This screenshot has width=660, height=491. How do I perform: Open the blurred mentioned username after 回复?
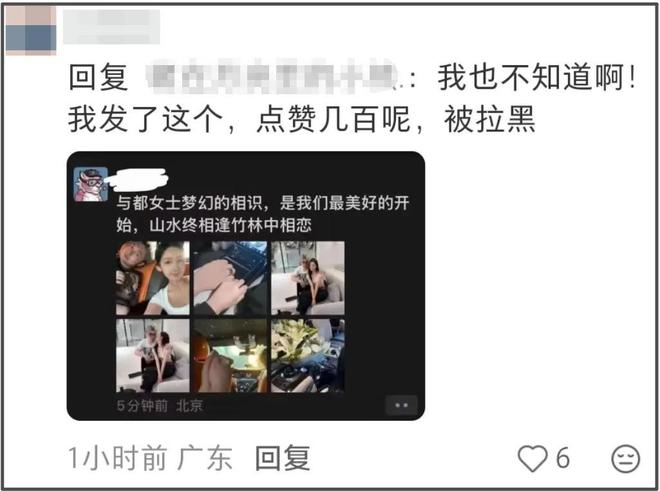pyautogui.click(x=273, y=77)
